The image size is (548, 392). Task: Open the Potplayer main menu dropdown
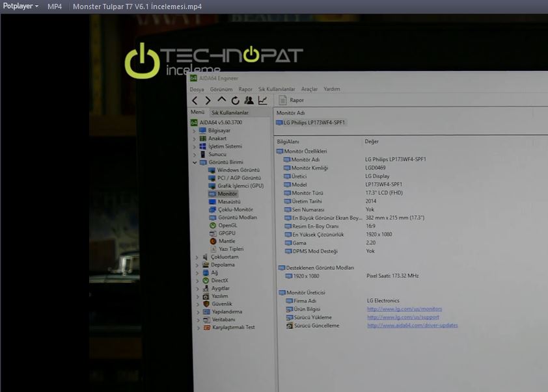click(x=20, y=7)
